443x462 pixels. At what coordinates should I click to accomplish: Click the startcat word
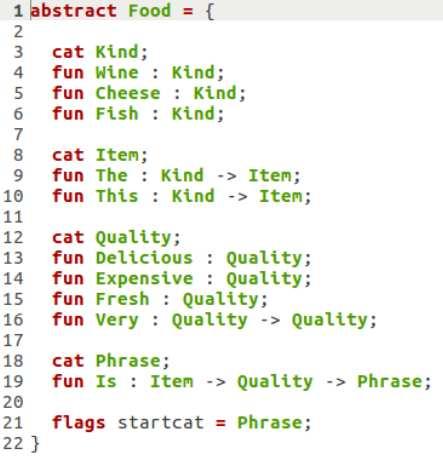tap(160, 423)
